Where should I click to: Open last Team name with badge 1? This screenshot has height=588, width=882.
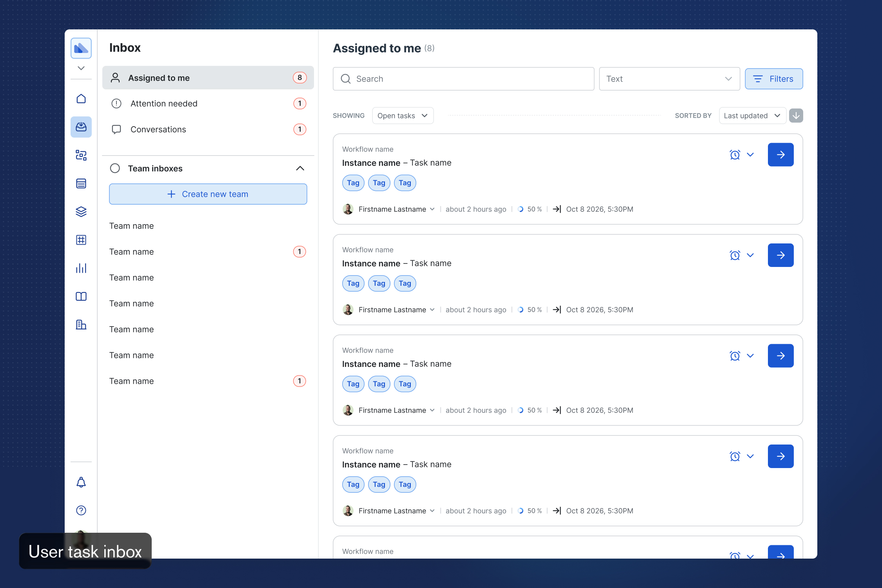click(208, 381)
